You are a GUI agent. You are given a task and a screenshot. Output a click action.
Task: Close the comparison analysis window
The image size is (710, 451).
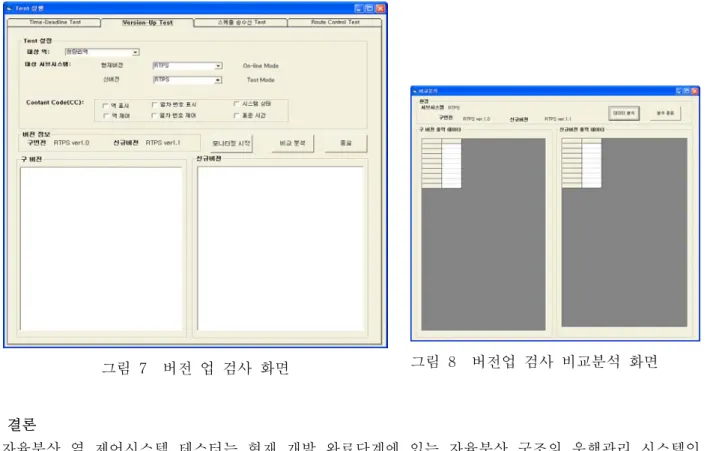pyautogui.click(x=695, y=91)
